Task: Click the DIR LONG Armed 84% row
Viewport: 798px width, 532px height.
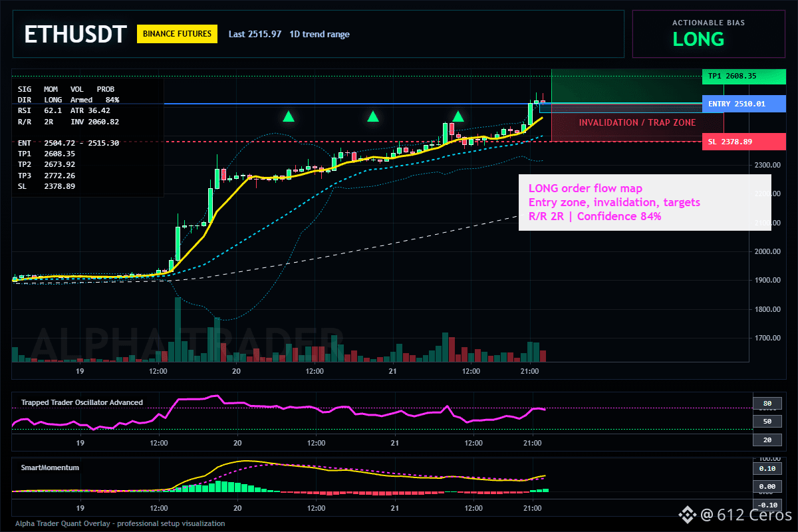Action: (68, 100)
